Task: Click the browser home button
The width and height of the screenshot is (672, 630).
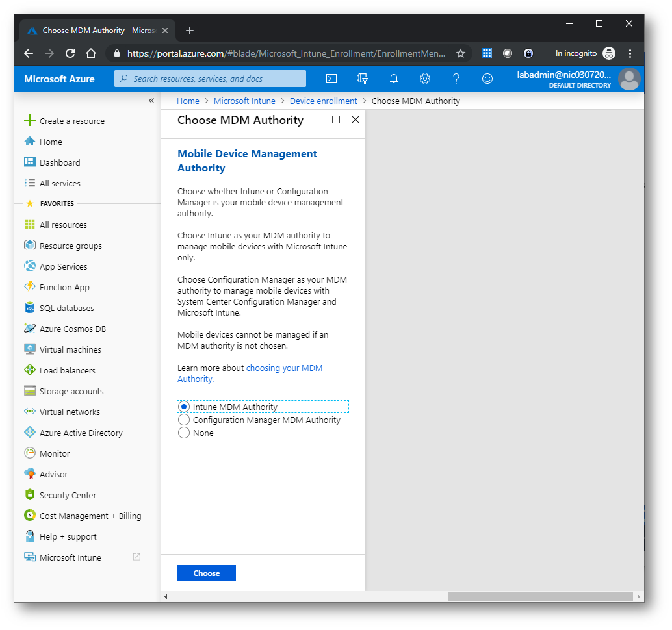Action: [90, 53]
